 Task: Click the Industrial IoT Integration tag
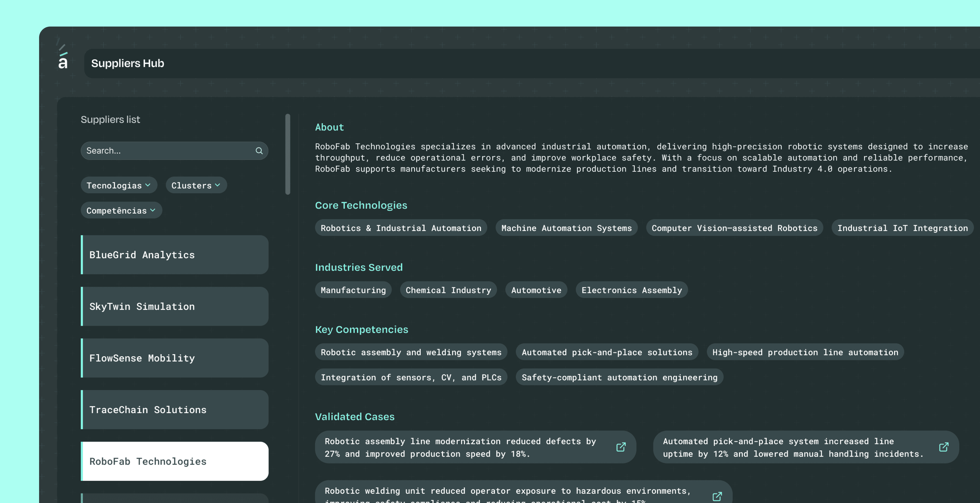coord(902,228)
